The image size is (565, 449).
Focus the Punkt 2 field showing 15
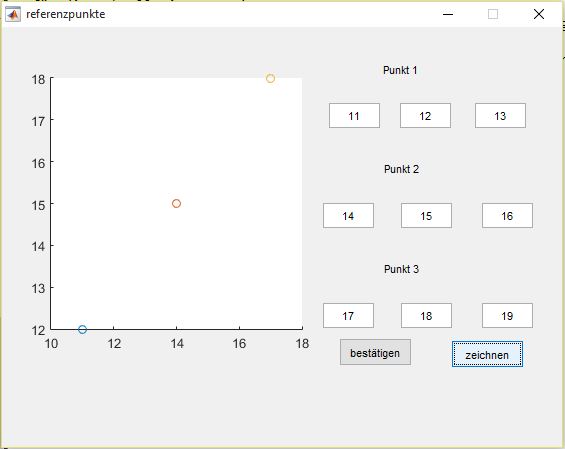click(x=426, y=215)
